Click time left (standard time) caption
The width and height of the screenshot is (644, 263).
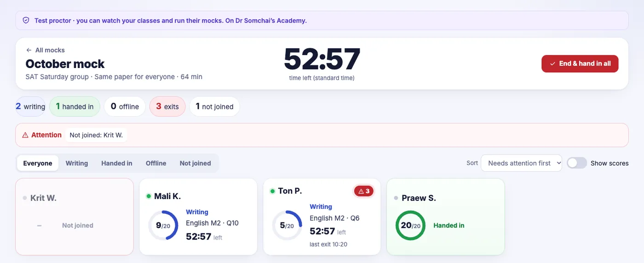(322, 78)
